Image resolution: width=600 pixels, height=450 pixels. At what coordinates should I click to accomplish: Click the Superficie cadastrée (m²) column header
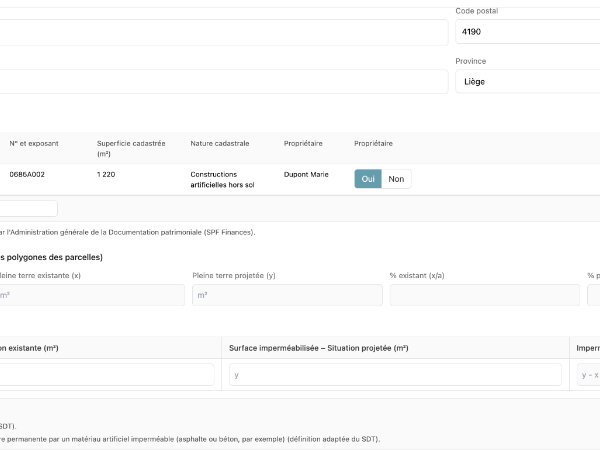point(131,148)
